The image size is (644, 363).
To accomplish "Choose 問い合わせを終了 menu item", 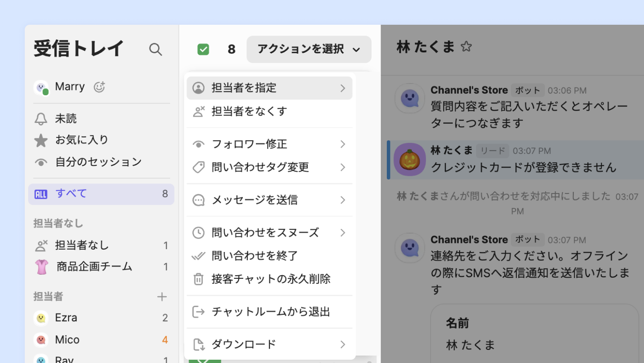I will pos(254,256).
